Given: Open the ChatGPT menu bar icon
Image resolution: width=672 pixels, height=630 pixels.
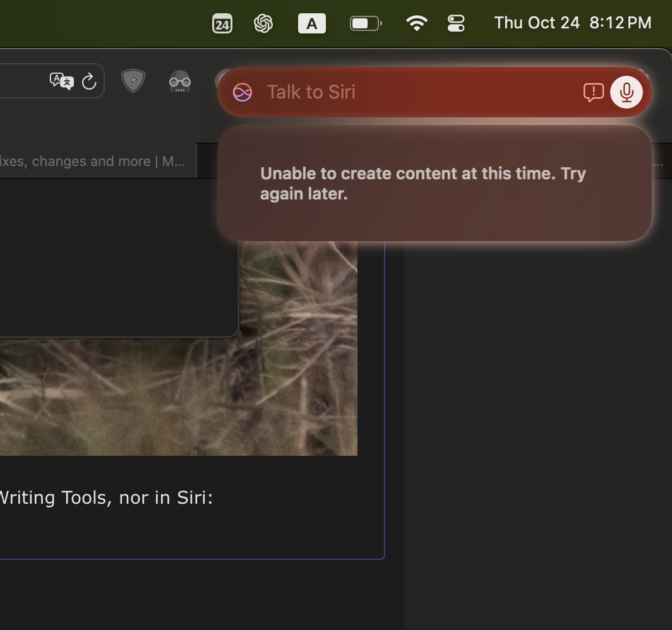Looking at the screenshot, I should 263,23.
